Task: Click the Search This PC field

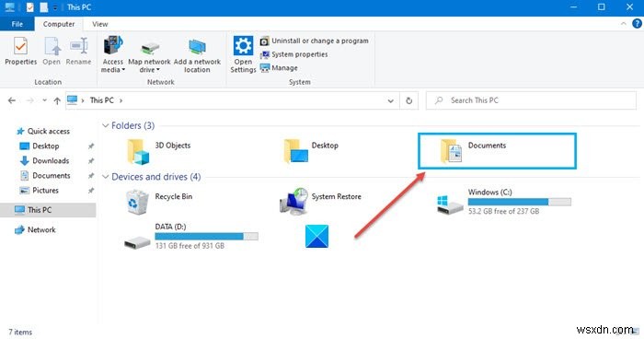Action: click(x=531, y=100)
